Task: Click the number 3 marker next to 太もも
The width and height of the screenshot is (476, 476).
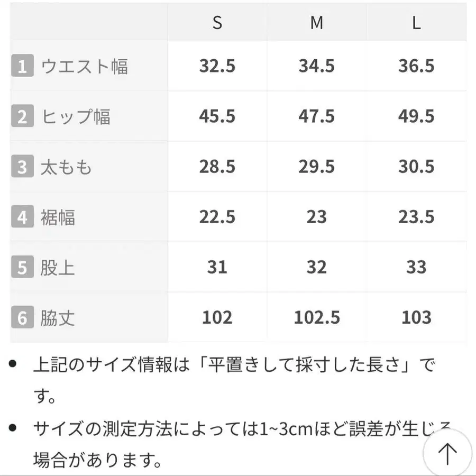Action: (x=22, y=167)
